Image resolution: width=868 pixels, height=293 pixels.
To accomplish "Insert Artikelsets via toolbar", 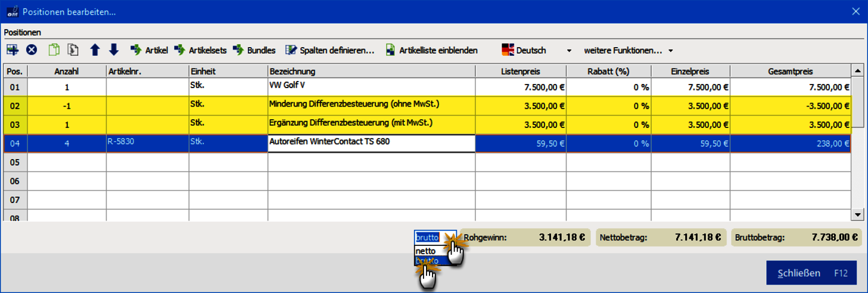I will (200, 51).
